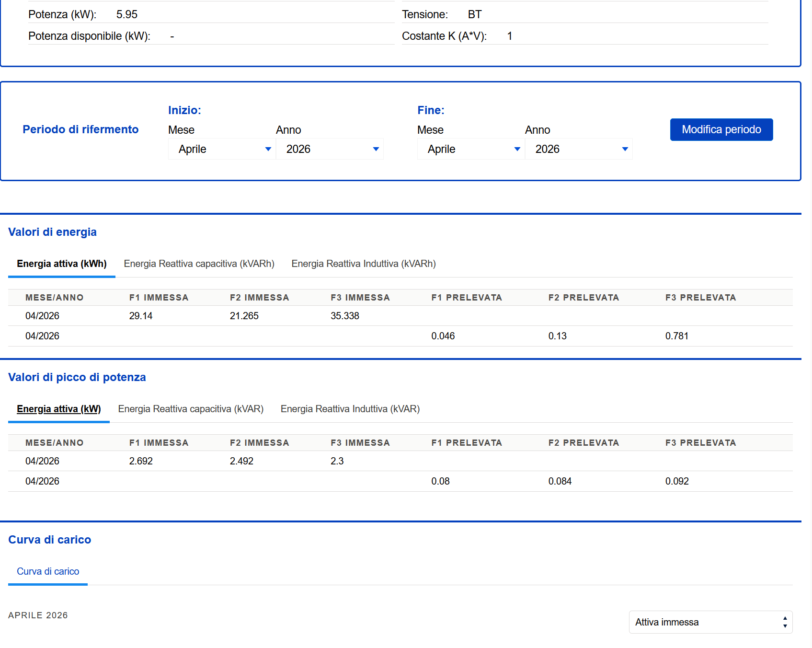Image resolution: width=812 pixels, height=648 pixels.
Task: Click the 0.084 F2 prelevata peak value
Action: point(560,481)
